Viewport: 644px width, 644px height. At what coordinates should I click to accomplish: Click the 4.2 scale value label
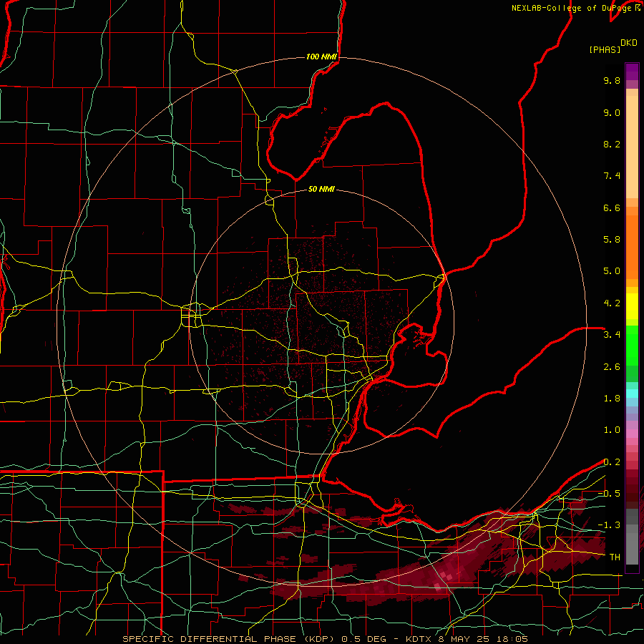click(x=612, y=303)
